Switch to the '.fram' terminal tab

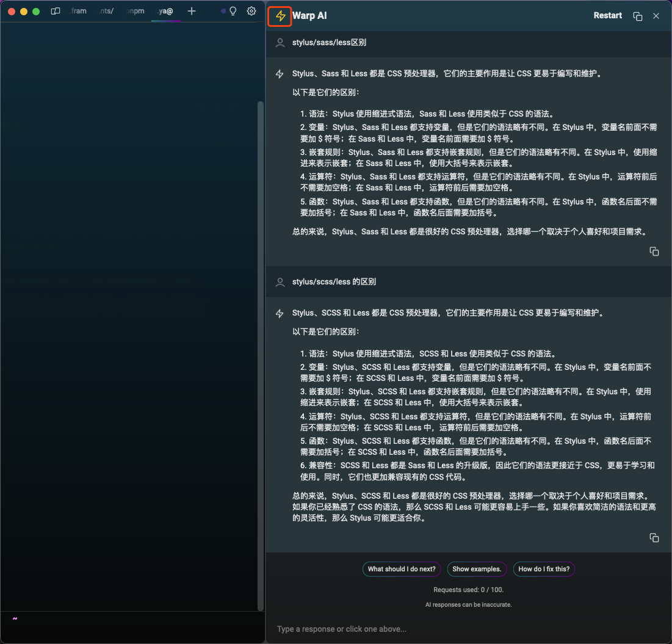tap(78, 11)
